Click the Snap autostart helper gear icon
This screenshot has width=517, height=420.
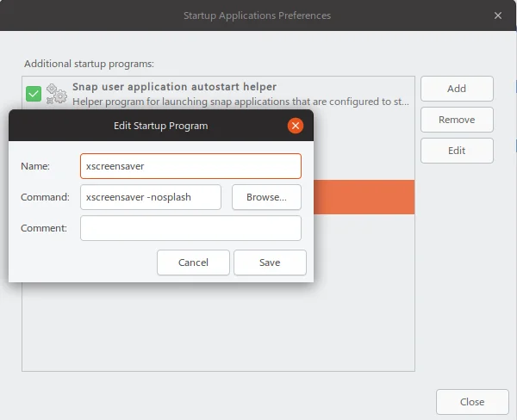(57, 94)
